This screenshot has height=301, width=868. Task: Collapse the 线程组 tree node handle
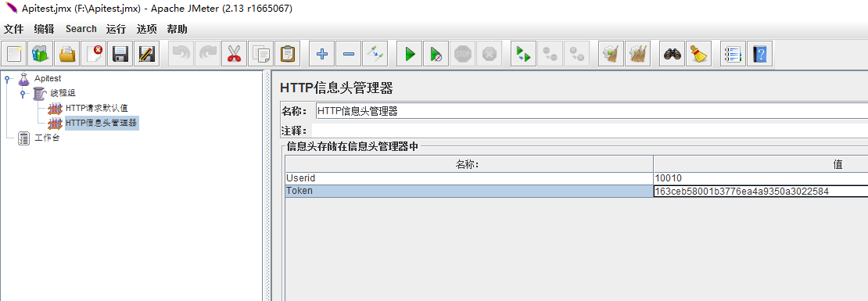(22, 94)
